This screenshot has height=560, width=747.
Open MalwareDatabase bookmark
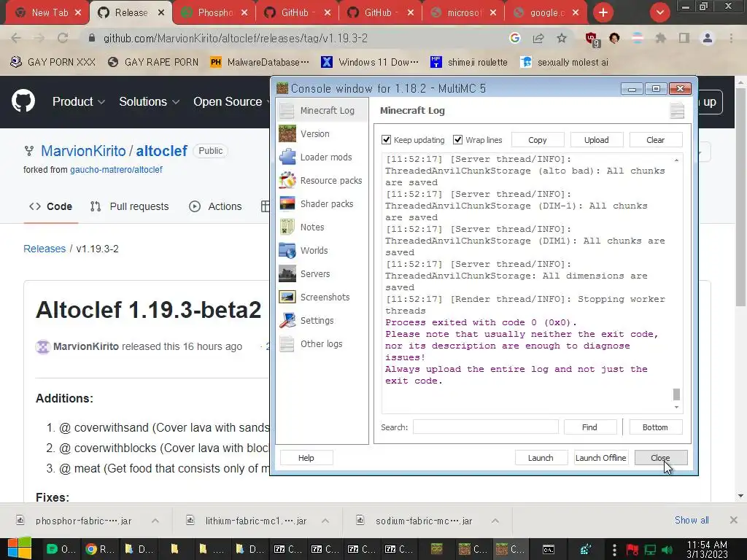pos(260,62)
